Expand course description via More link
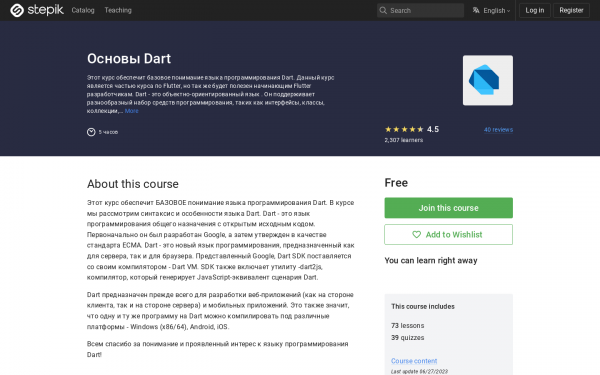 (131, 111)
